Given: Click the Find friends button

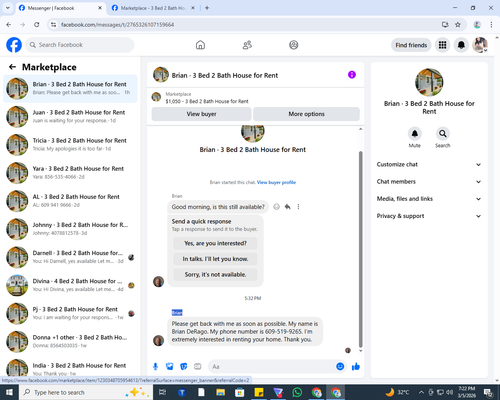Looking at the screenshot, I should (411, 45).
